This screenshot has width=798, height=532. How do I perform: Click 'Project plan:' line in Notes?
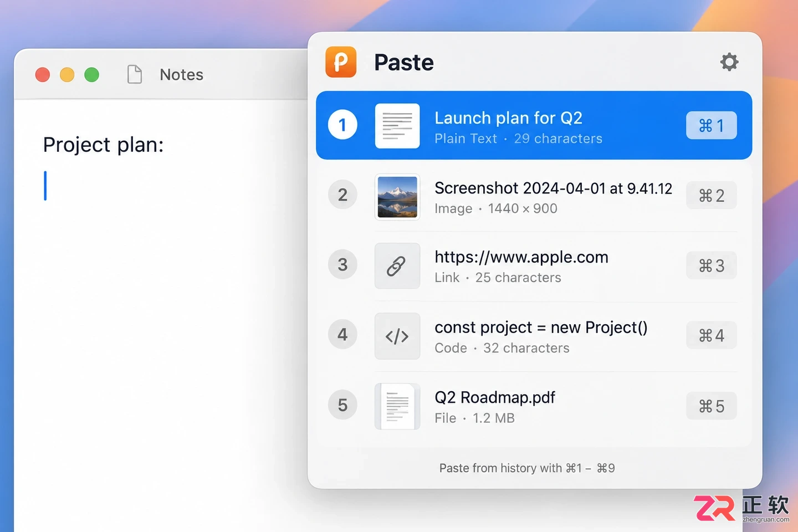pyautogui.click(x=104, y=145)
